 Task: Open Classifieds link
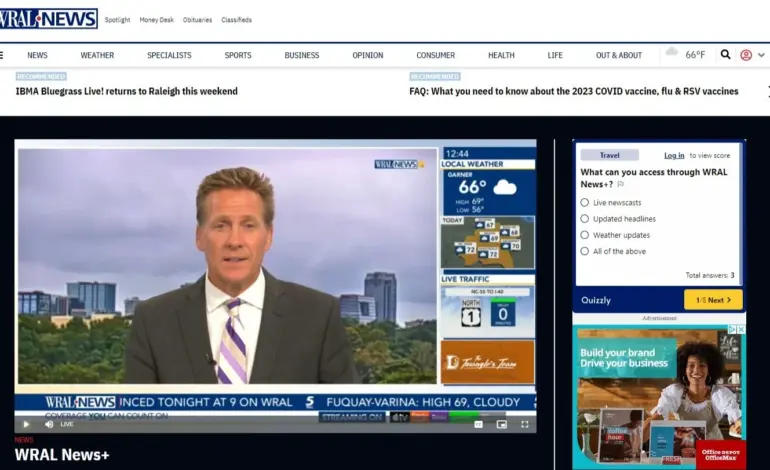click(x=237, y=20)
